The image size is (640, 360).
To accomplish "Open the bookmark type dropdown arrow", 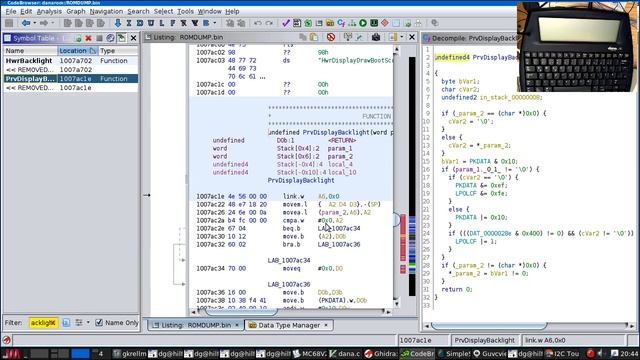I will [x=215, y=23].
